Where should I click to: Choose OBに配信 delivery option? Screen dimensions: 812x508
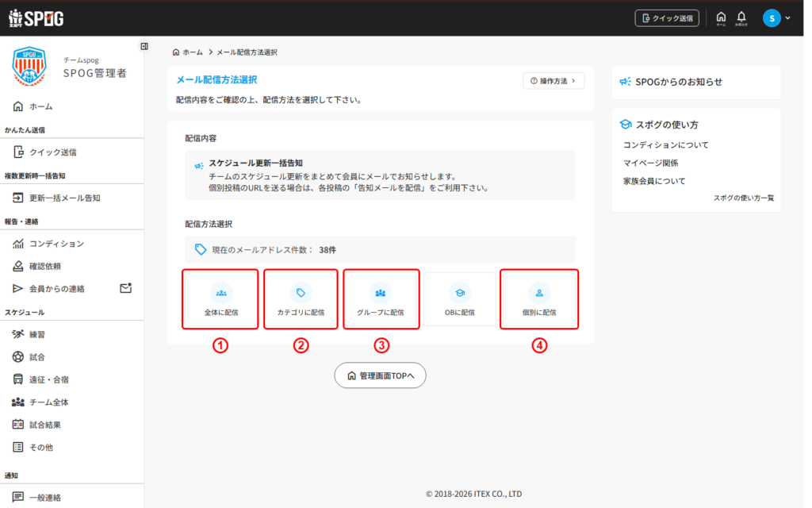click(x=460, y=299)
